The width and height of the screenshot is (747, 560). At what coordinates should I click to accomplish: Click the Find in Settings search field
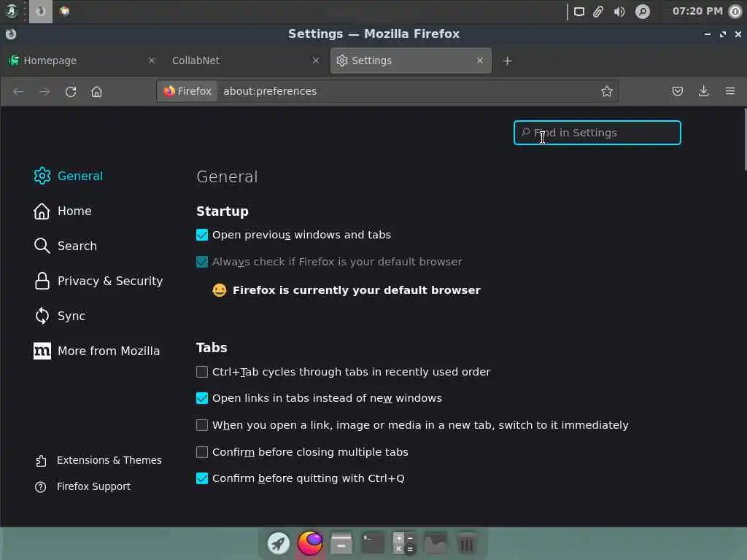click(x=597, y=133)
